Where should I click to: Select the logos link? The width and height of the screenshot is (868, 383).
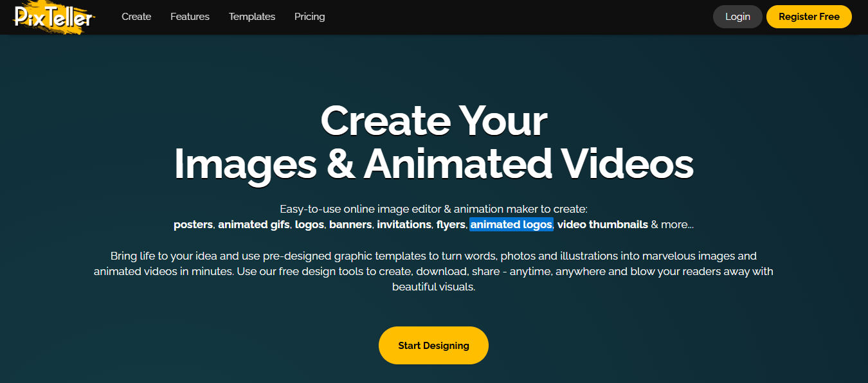309,225
